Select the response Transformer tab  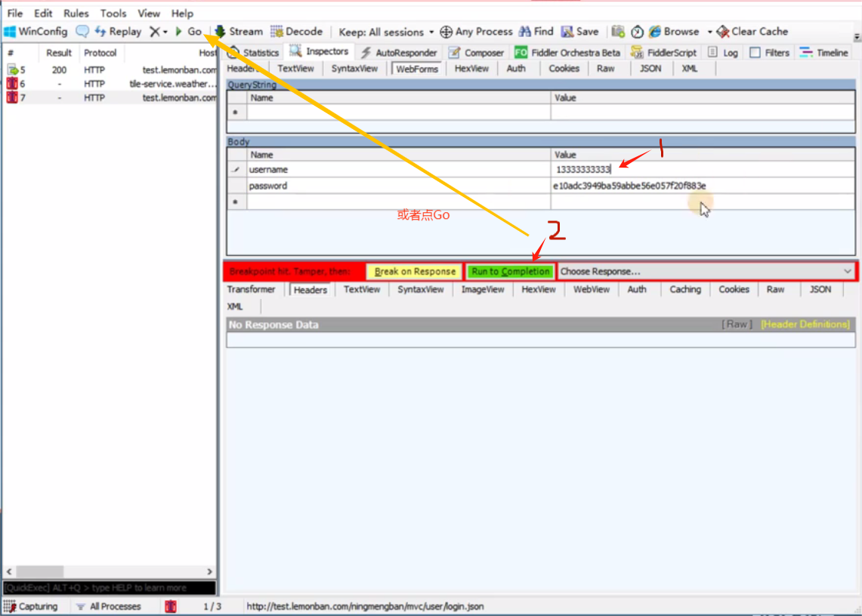(252, 289)
